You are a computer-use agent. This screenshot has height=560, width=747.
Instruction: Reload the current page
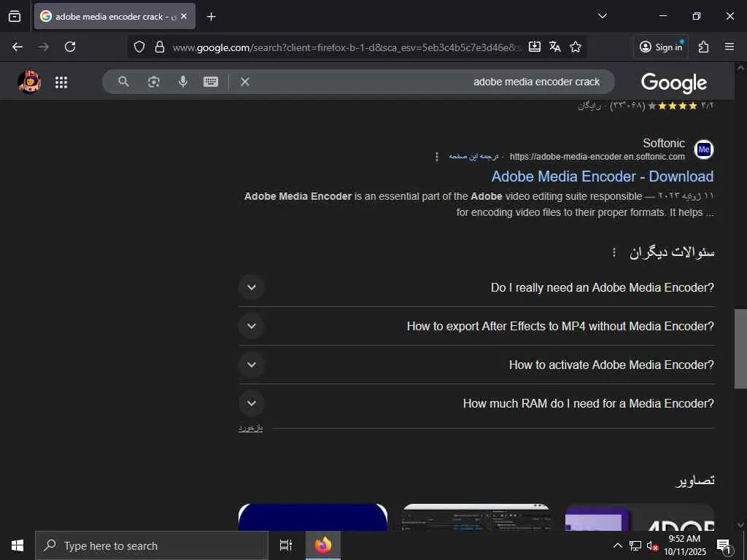(70, 47)
